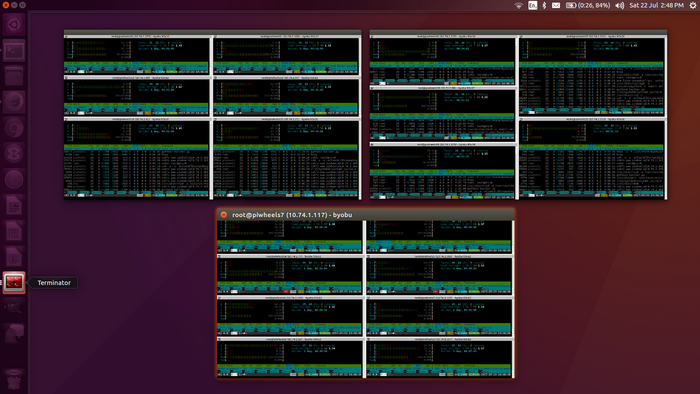
Task: Select the top-left Terminator window preview
Action: [x=212, y=115]
